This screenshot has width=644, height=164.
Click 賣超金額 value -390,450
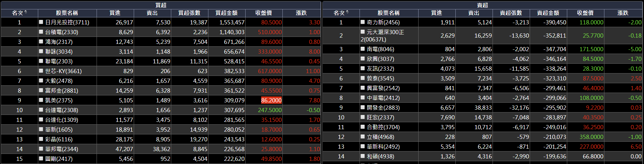coord(555,22)
